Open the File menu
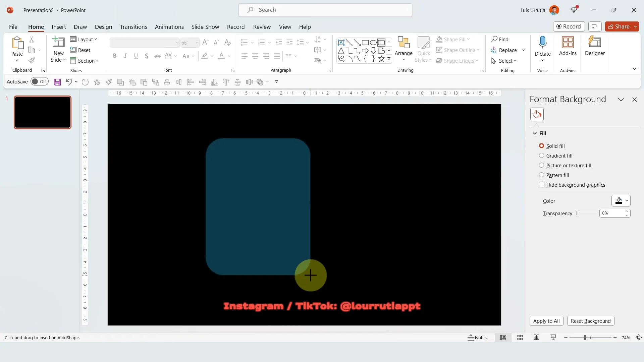644x362 pixels. [x=13, y=27]
